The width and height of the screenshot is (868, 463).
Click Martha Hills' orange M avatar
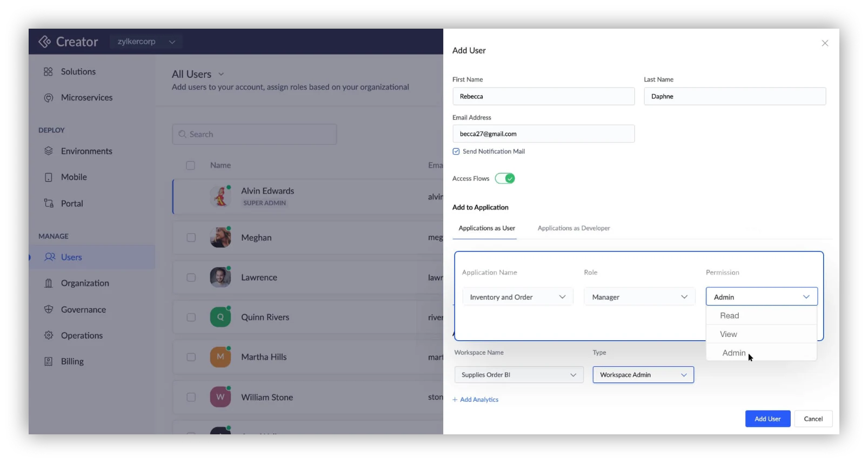[221, 357]
